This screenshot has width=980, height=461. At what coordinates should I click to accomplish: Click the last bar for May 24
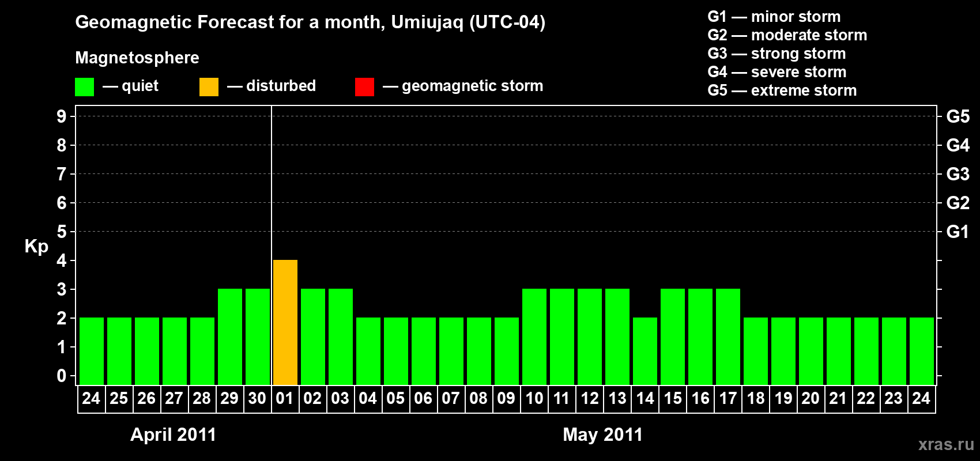[922, 351]
